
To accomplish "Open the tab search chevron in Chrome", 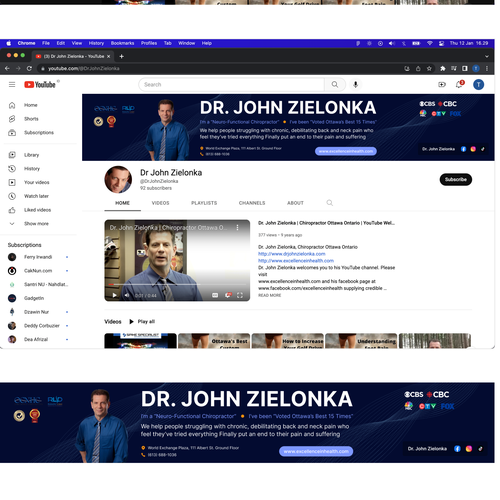I will (x=487, y=56).
